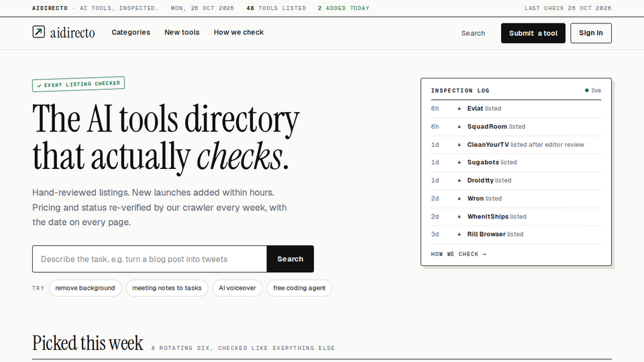Follow the HOW WE CHECK → link

click(458, 254)
